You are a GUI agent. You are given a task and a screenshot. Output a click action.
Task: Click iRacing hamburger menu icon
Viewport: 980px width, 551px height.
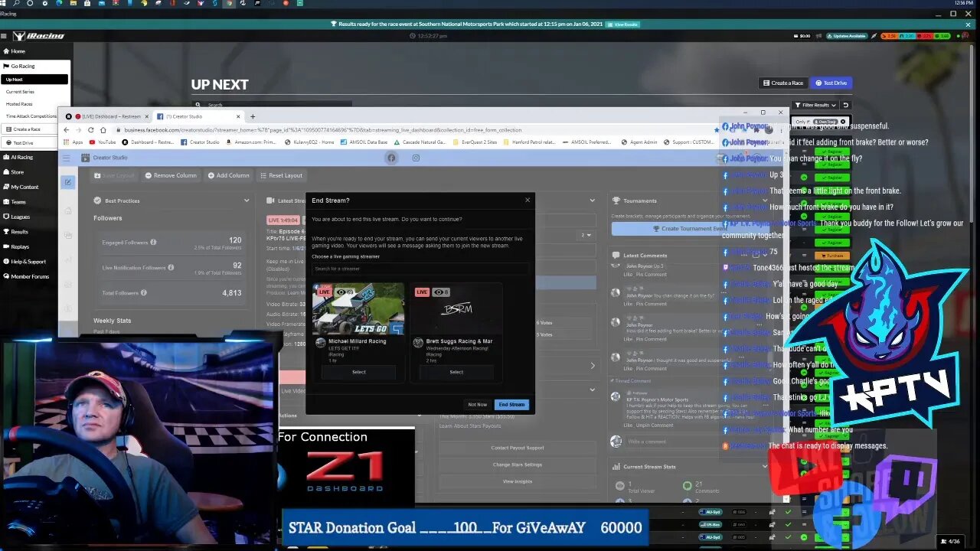tap(5, 36)
